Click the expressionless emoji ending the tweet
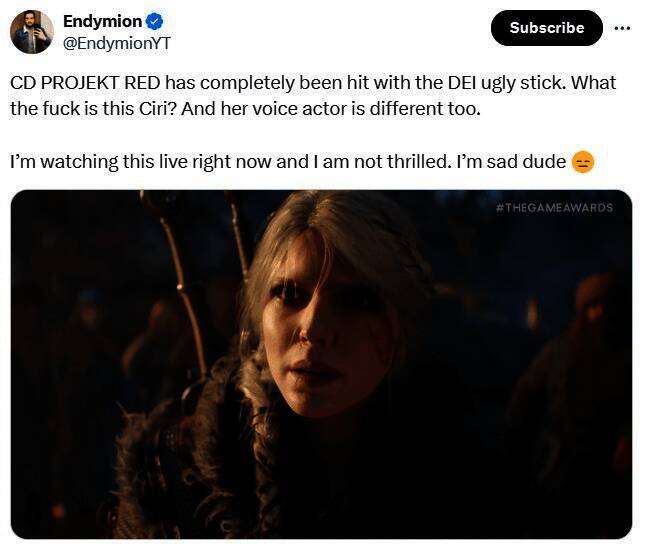This screenshot has width=645, height=547. [583, 161]
